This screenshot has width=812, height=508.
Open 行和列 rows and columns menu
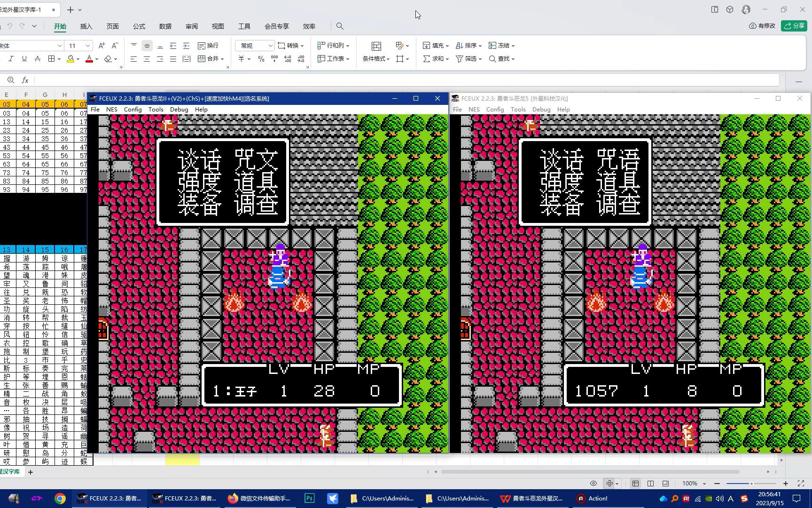[333, 46]
